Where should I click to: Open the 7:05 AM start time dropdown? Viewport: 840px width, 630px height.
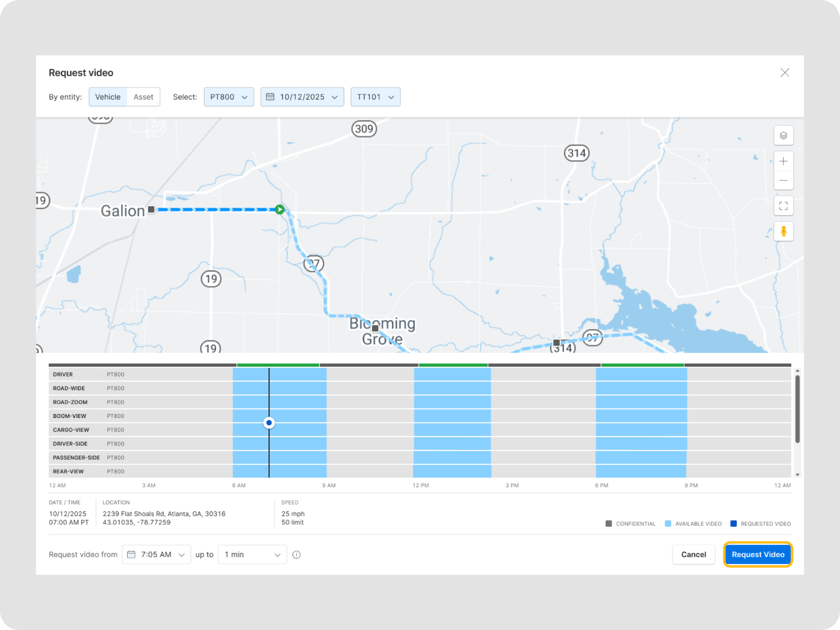156,555
